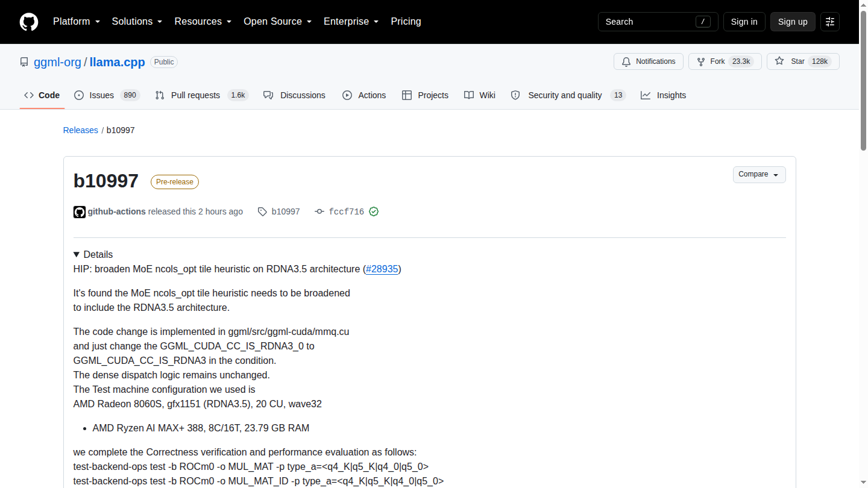Click the Actions play icon
This screenshot has height=488, width=868.
tap(347, 95)
